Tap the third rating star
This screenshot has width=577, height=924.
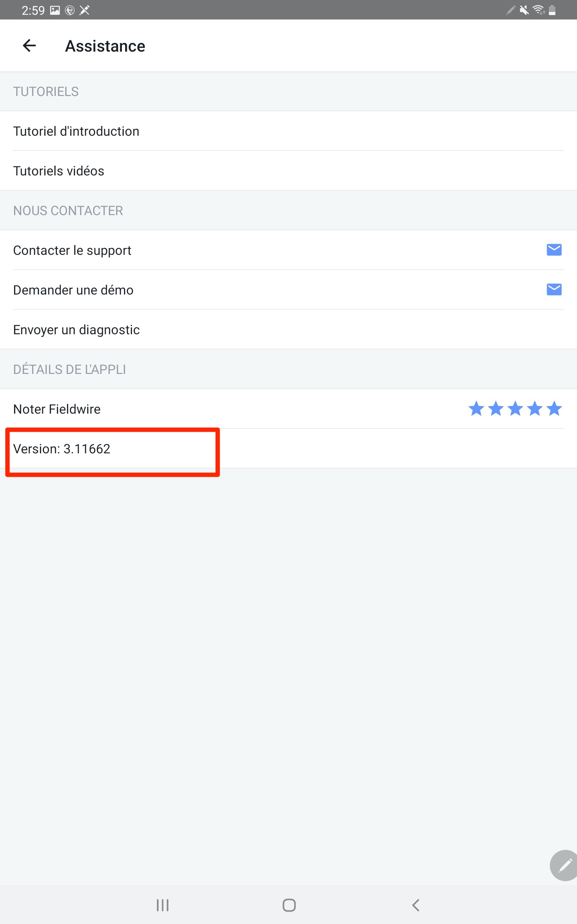[515, 409]
